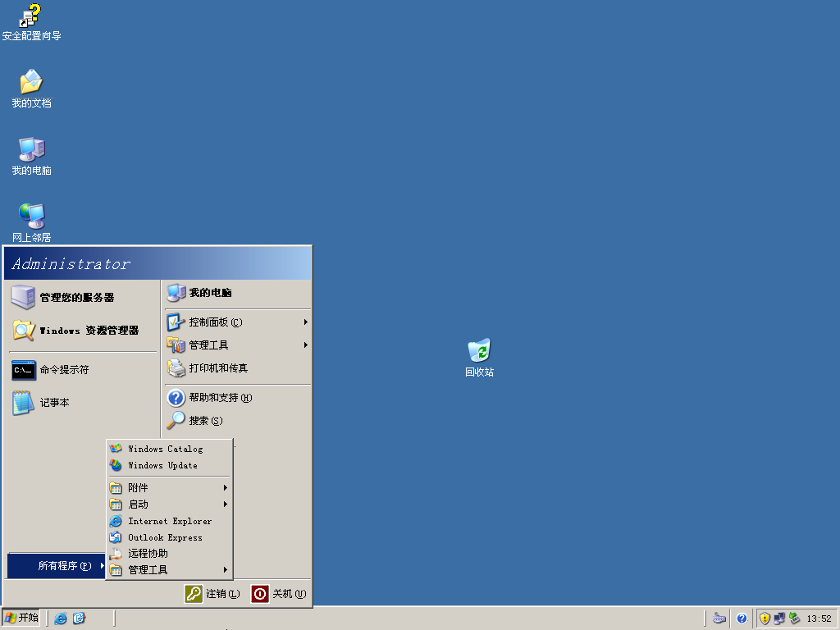Open 远程协助 from programs list
840x630 pixels.
169,554
